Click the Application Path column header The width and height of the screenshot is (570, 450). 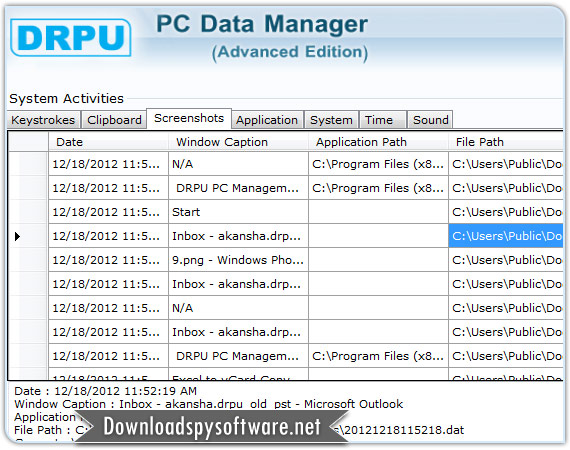click(x=378, y=142)
